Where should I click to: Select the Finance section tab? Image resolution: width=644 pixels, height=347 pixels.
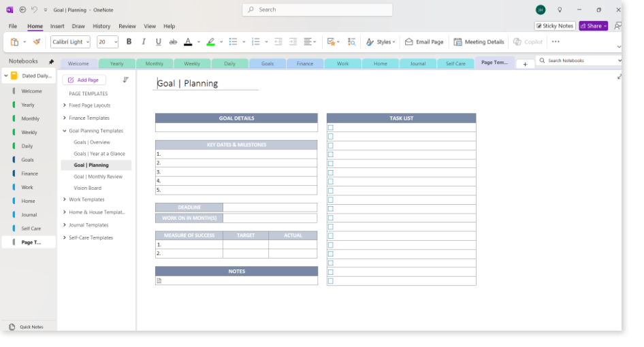(x=305, y=64)
